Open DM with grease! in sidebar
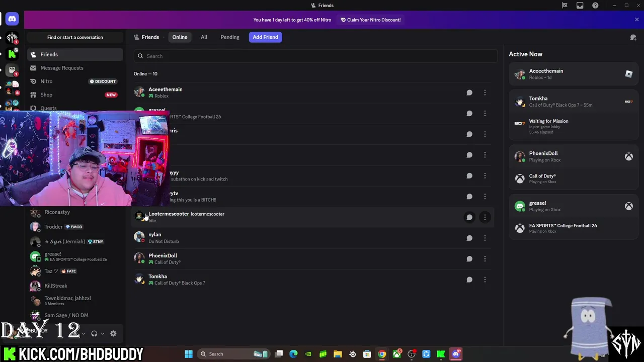 point(75,256)
